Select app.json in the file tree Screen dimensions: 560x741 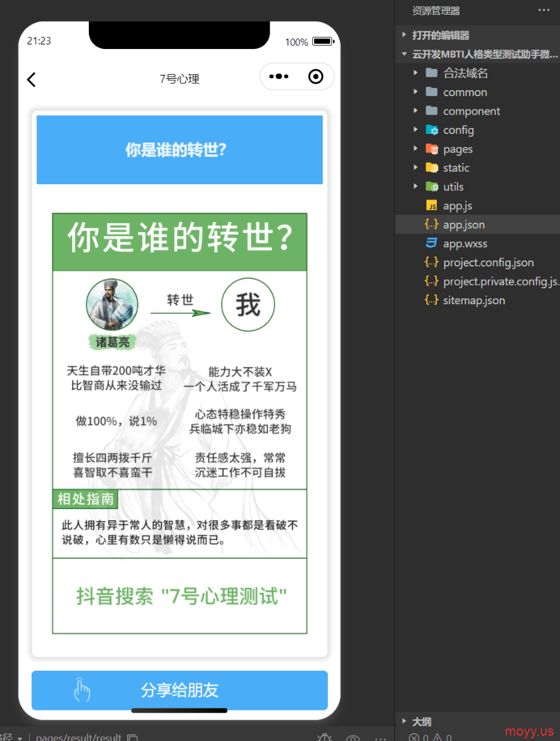click(x=464, y=225)
